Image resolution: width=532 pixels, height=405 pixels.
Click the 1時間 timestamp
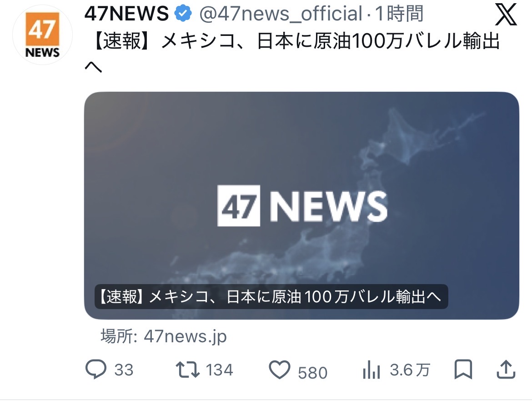(399, 14)
